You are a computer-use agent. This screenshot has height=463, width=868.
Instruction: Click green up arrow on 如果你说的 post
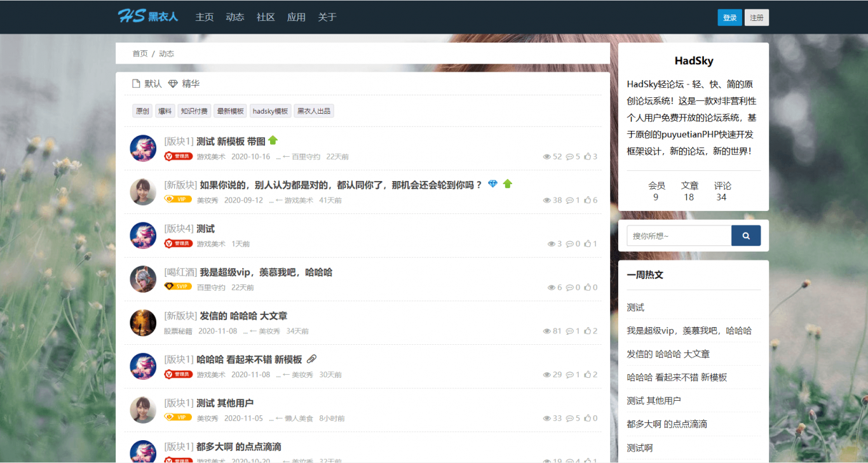tap(507, 184)
